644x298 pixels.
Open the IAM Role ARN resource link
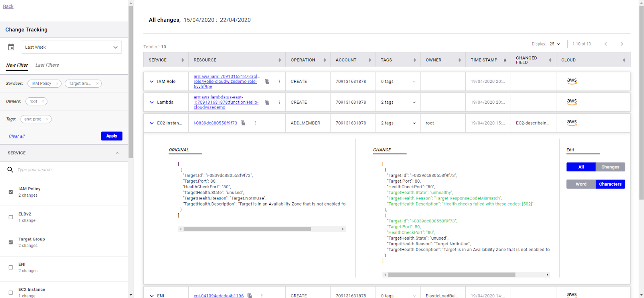click(227, 82)
